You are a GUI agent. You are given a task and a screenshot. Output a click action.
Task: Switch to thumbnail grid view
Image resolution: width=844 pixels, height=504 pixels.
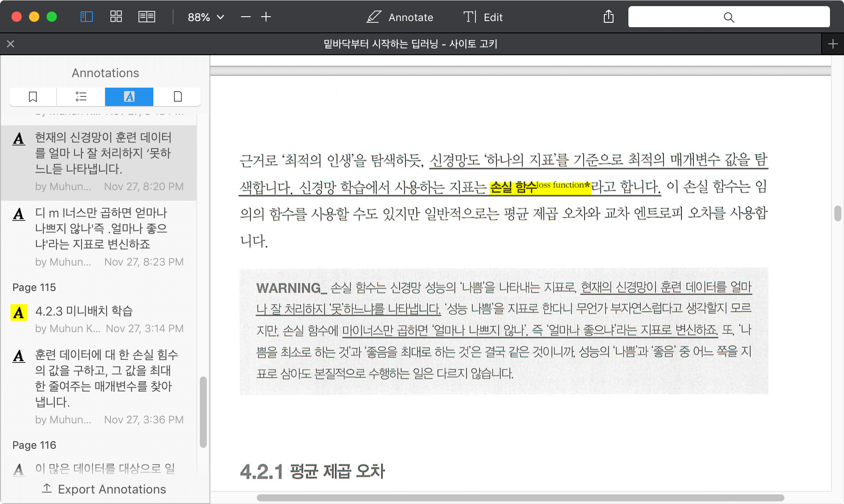pyautogui.click(x=116, y=17)
